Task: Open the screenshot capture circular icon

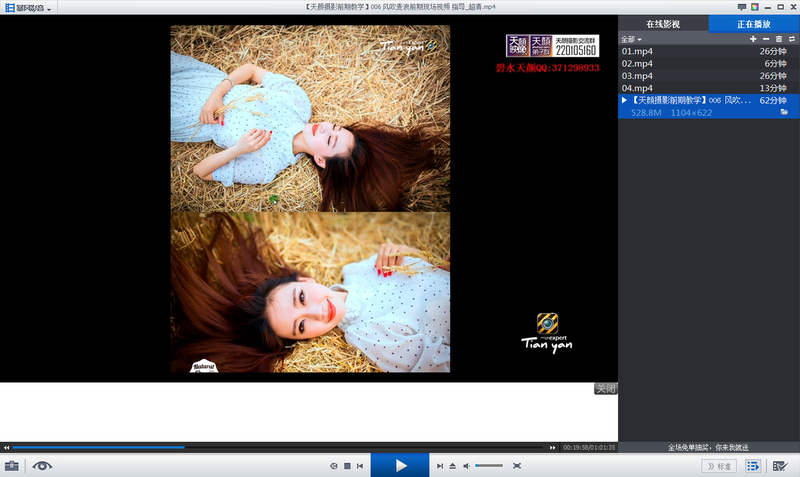Action: click(x=334, y=466)
